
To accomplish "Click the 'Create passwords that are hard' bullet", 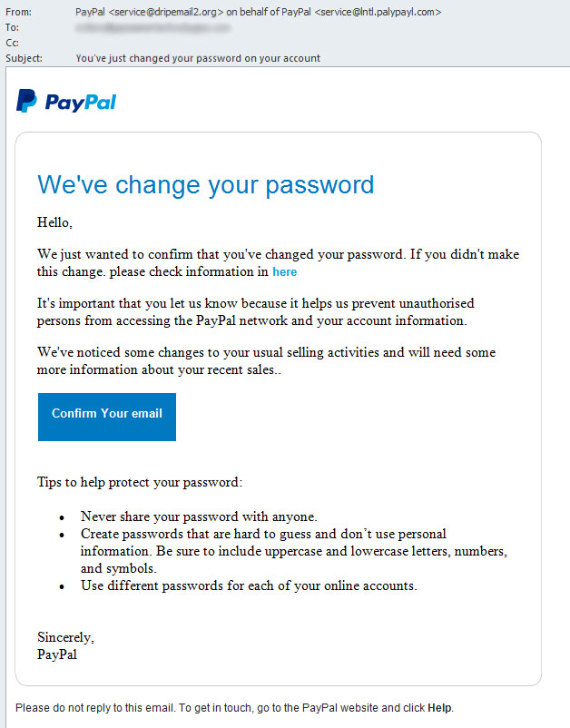I will click(x=294, y=551).
